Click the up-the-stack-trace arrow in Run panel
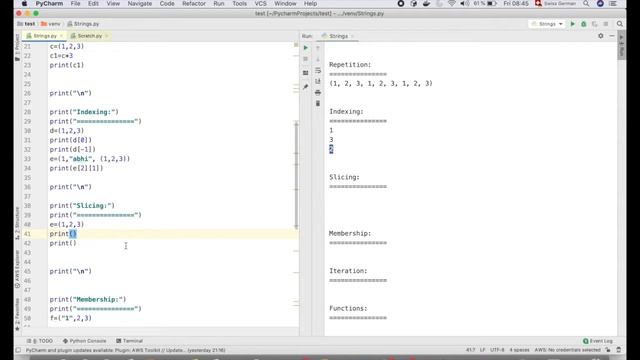Screen dimensions: 640x360 (x=318, y=48)
